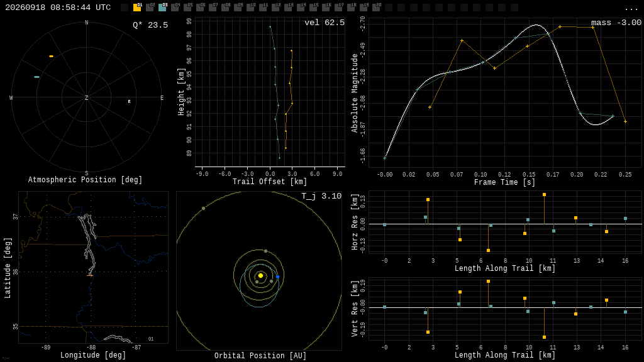Click the yellow meteor marker on sky plot
The width and height of the screenshot is (644, 362).
pos(52,56)
